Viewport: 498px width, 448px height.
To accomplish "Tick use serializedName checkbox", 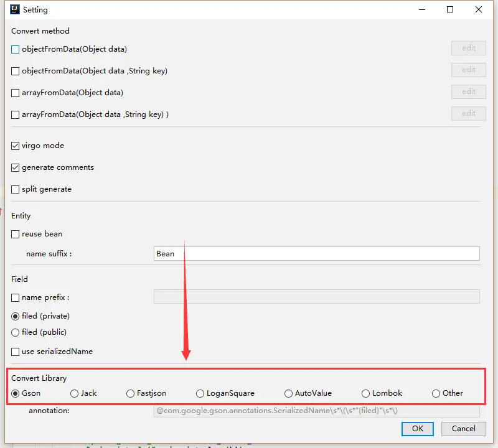I will tap(15, 352).
